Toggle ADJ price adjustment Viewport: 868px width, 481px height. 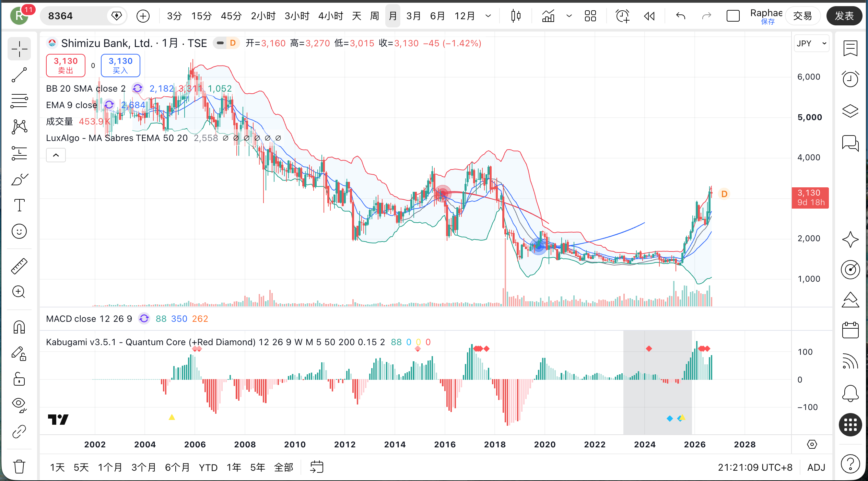pos(816,467)
